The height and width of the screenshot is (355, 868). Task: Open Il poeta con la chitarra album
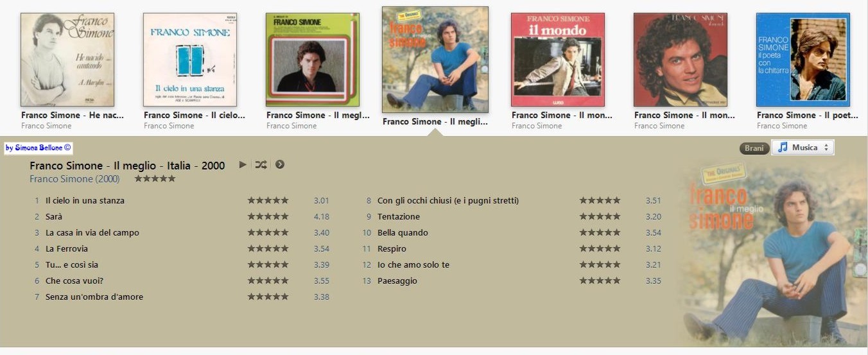pyautogui.click(x=803, y=60)
